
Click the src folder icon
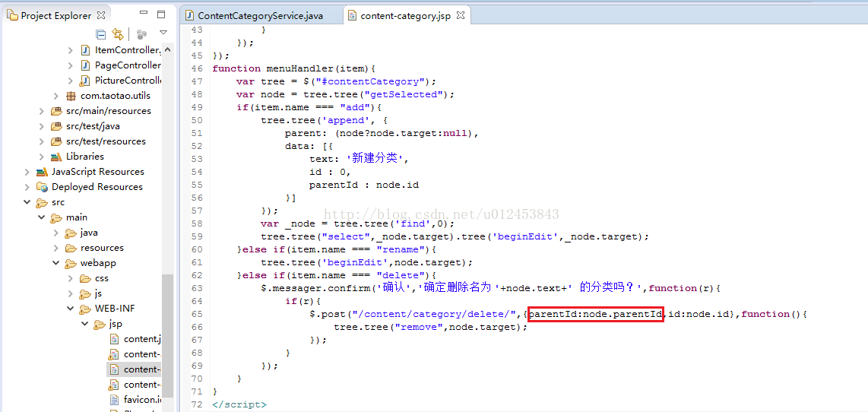tap(42, 202)
